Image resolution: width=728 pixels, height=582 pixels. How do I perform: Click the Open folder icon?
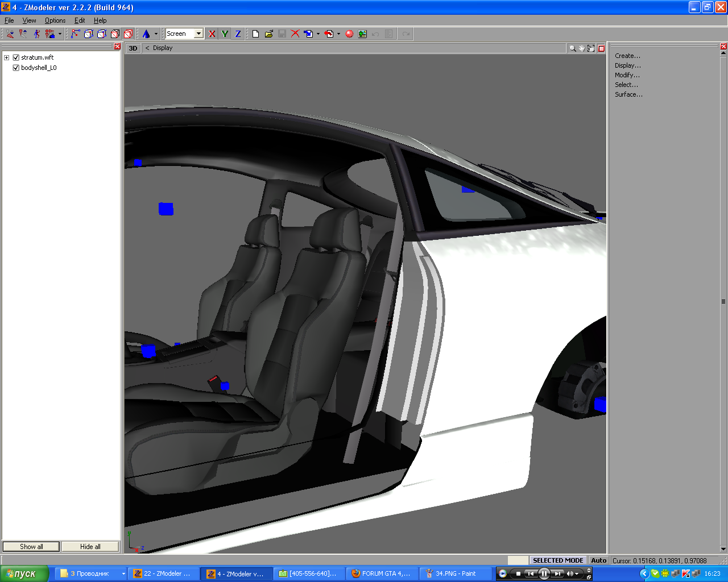coord(268,34)
